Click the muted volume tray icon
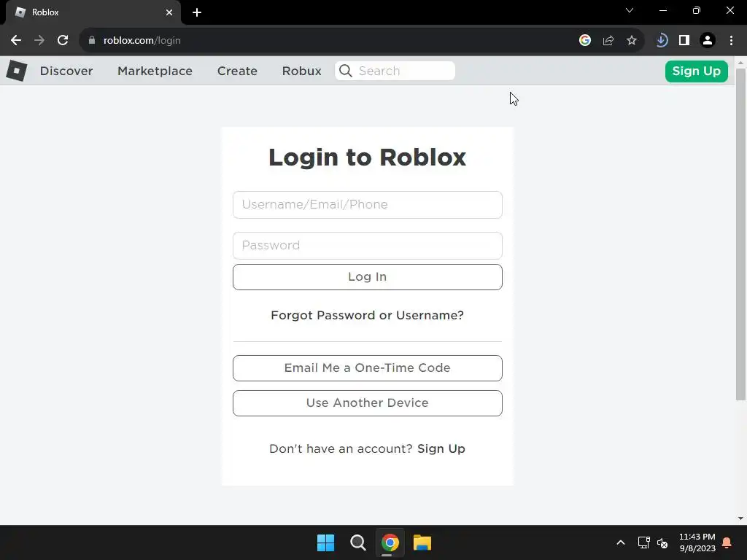 coord(662,542)
